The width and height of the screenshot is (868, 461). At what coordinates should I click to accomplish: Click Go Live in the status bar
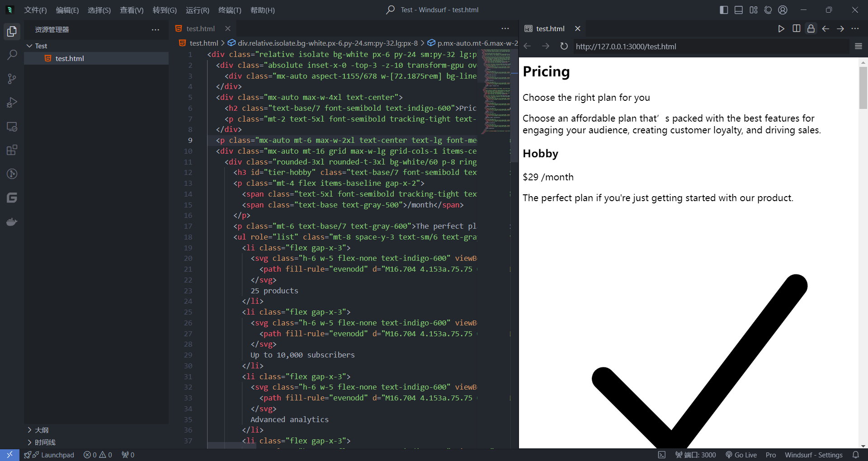pos(741,455)
